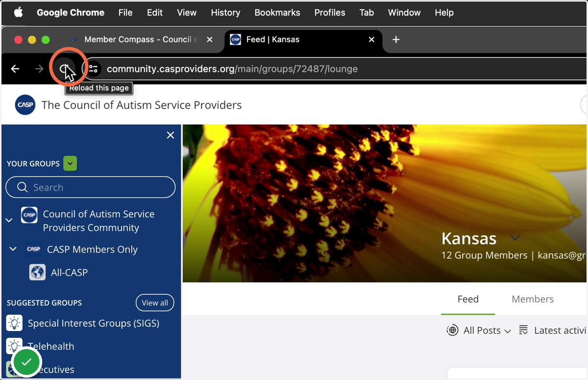
Task: Open the Telehealth group
Action: [51, 346]
